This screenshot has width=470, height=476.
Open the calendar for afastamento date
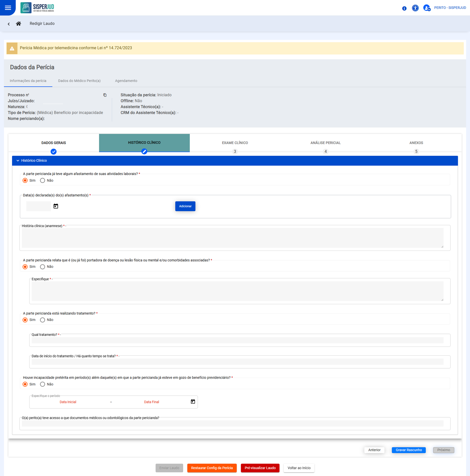pyautogui.click(x=56, y=206)
